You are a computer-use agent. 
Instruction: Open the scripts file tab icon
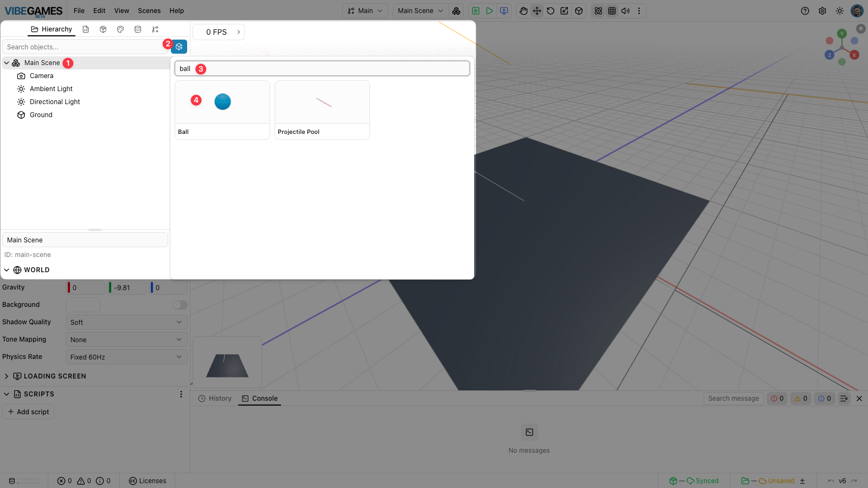(x=86, y=29)
